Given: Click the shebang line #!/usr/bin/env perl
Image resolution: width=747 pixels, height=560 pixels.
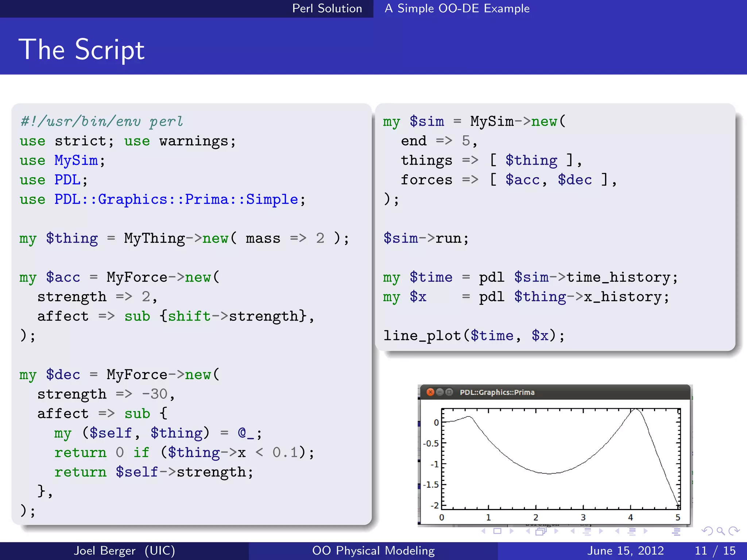Looking at the screenshot, I should 102,121.
